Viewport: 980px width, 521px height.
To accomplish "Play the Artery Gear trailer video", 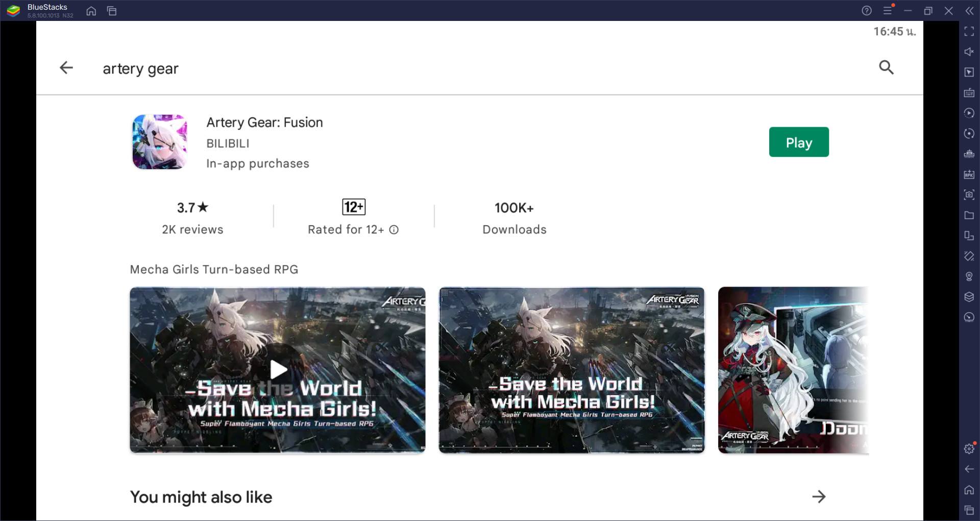I will 278,370.
